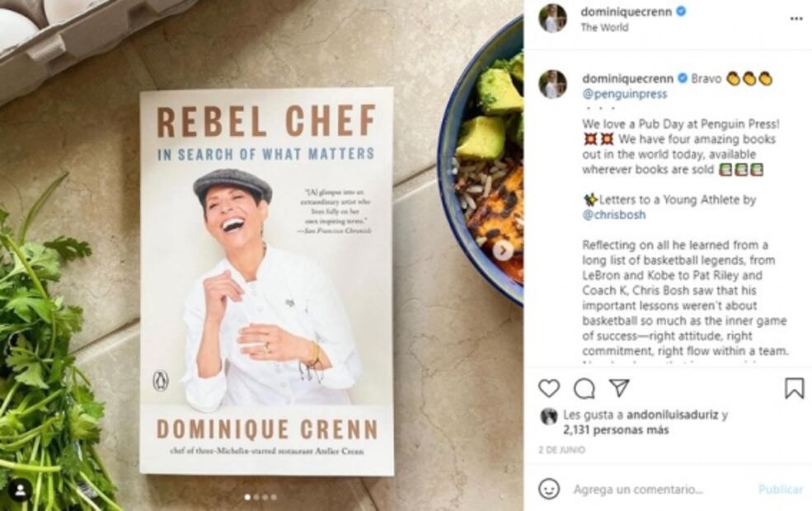View the 2,131 personas más likes list
812x511 pixels.
616,430
